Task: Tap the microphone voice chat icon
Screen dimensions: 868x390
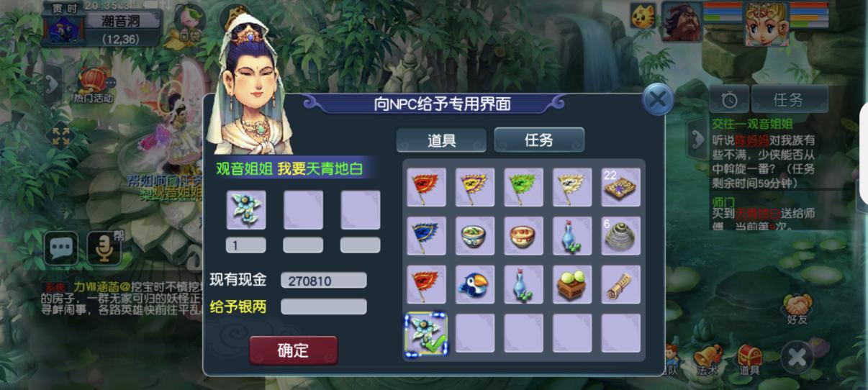Action: point(104,248)
